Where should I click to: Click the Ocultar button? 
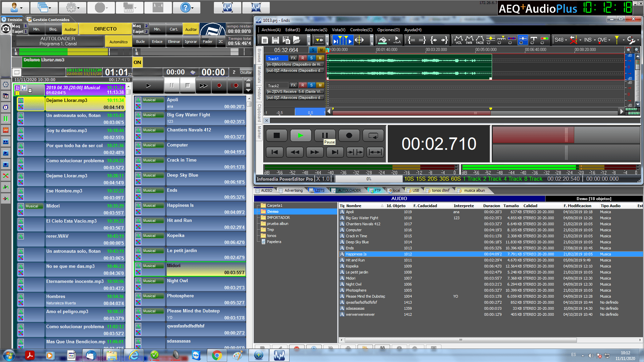246,72
